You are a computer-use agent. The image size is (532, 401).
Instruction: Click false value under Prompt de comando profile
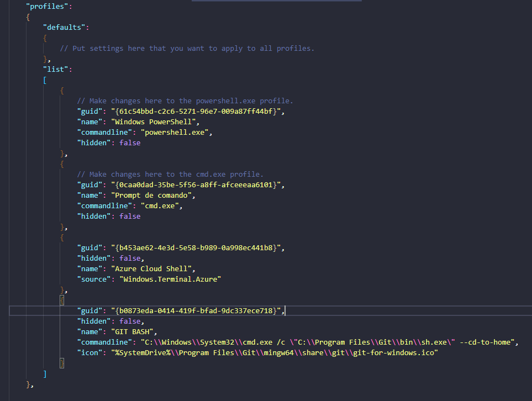(130, 217)
